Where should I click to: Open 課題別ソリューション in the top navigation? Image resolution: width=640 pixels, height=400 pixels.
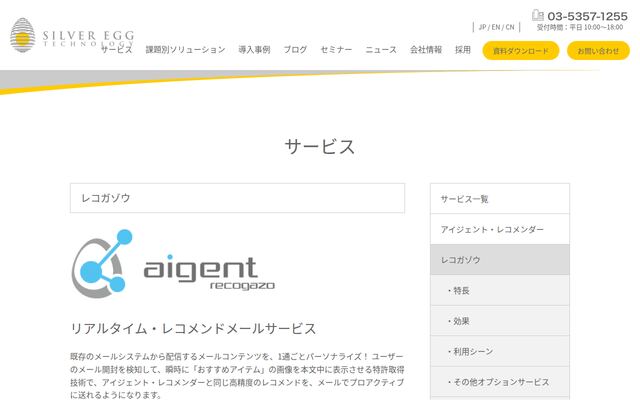(x=185, y=49)
